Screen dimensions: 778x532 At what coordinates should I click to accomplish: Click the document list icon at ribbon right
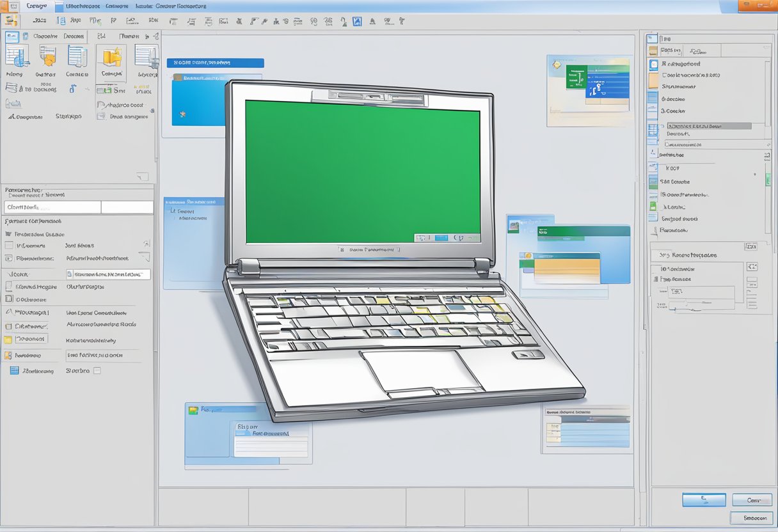pos(147,56)
